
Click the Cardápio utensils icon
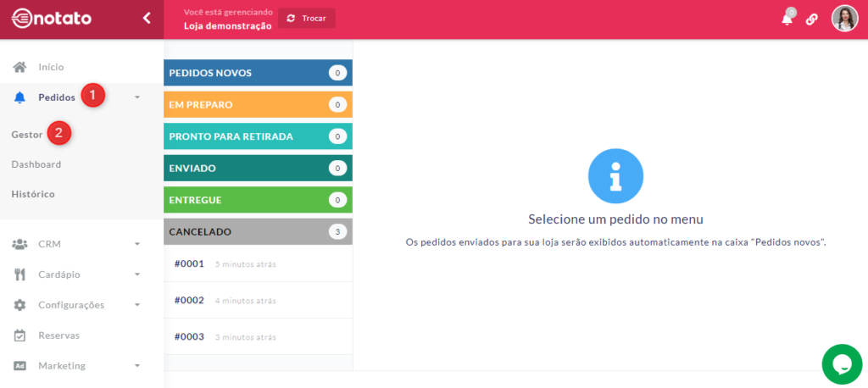coord(19,274)
